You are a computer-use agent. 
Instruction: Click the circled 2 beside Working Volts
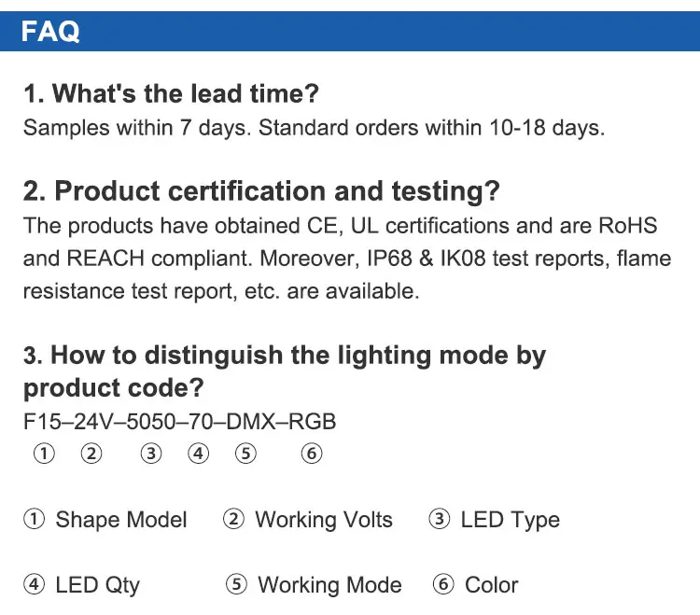click(233, 519)
